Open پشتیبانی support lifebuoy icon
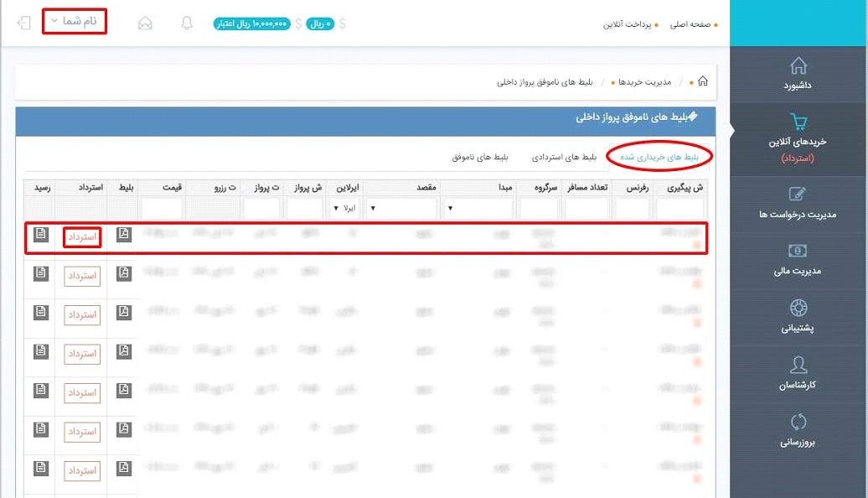868x498 pixels. pos(798,309)
